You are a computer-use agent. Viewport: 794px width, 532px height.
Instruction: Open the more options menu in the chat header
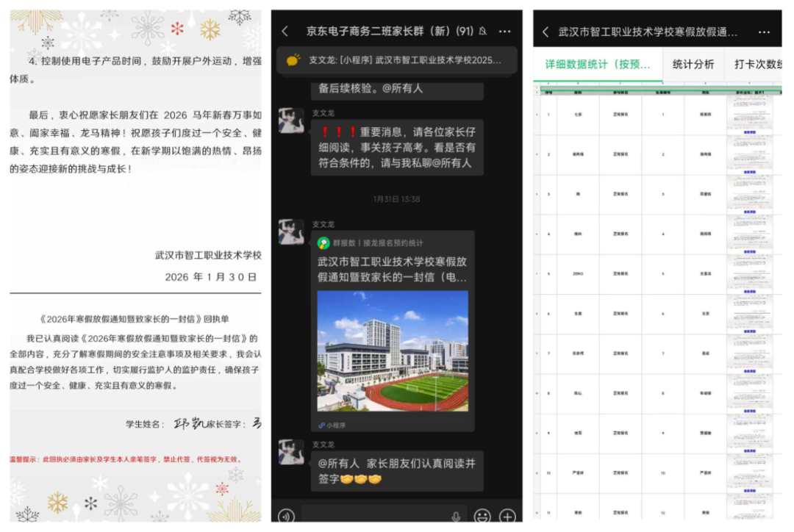click(x=505, y=32)
